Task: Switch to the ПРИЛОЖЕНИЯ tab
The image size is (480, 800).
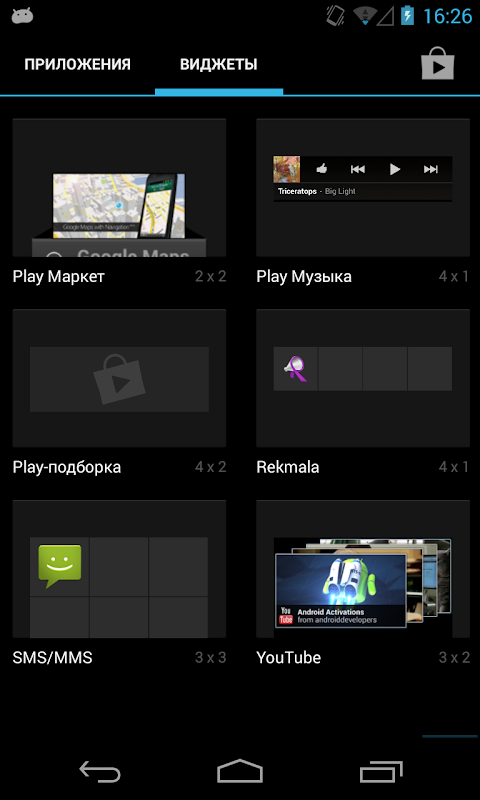Action: click(78, 64)
